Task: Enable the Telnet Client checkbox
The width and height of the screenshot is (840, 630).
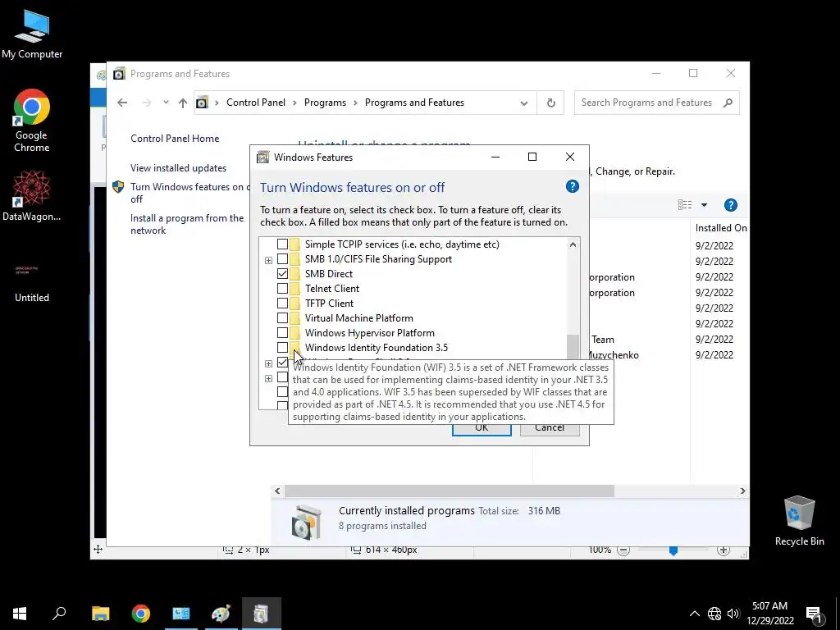Action: point(282,289)
